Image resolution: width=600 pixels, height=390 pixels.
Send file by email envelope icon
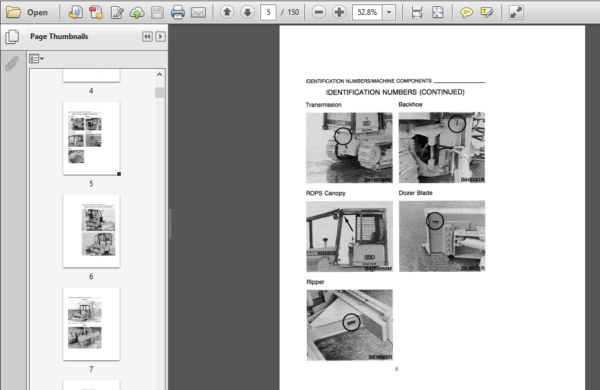(198, 13)
